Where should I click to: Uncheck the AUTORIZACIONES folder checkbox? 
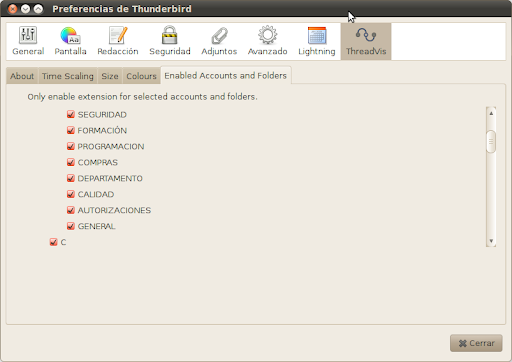coord(71,210)
